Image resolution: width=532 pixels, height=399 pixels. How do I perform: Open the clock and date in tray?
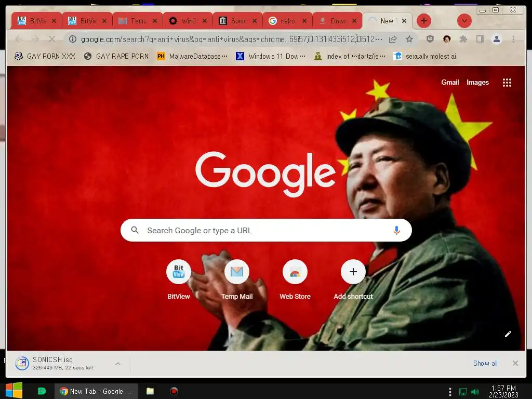coord(503,392)
